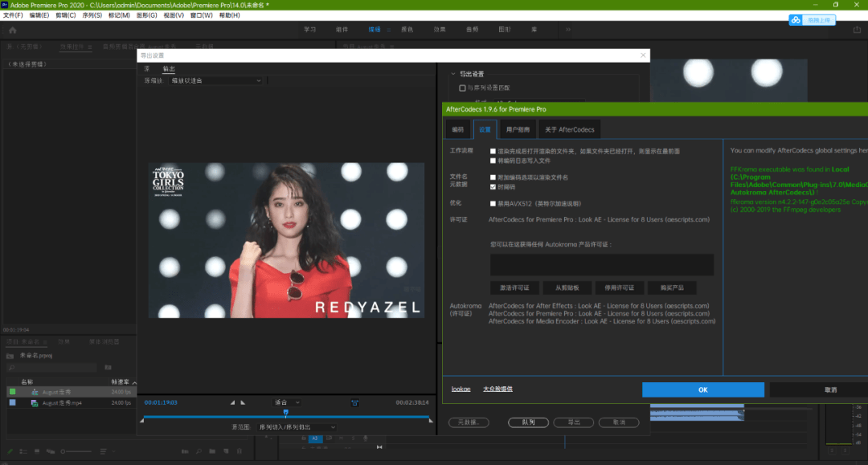This screenshot has width=868, height=465.
Task: Click the cloud upload icon at top right
Action: click(x=796, y=20)
